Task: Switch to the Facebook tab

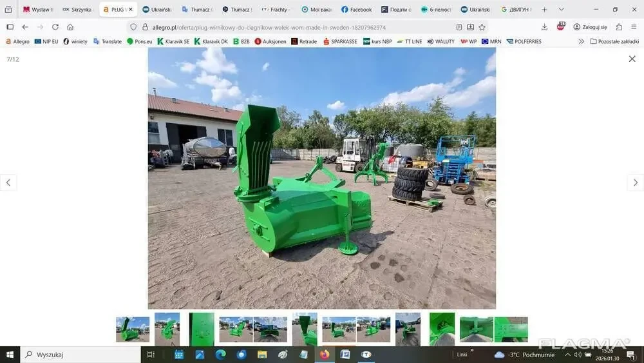Action: click(x=356, y=10)
